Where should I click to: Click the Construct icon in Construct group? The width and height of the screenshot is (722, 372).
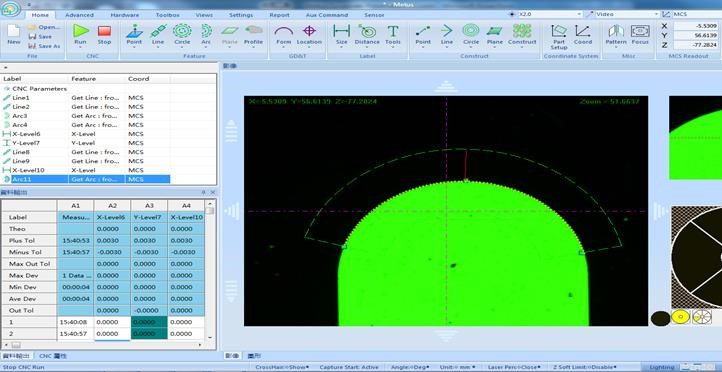pos(522,35)
